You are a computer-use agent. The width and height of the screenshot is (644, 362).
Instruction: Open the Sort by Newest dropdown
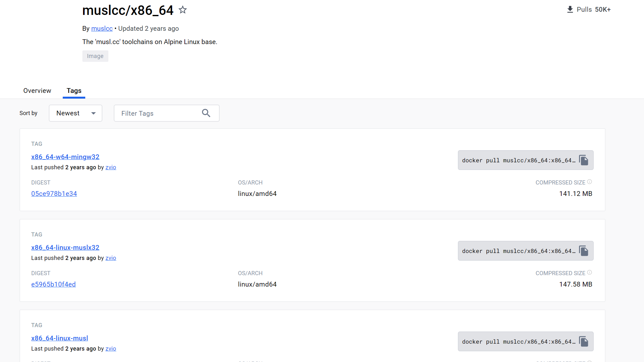click(75, 113)
